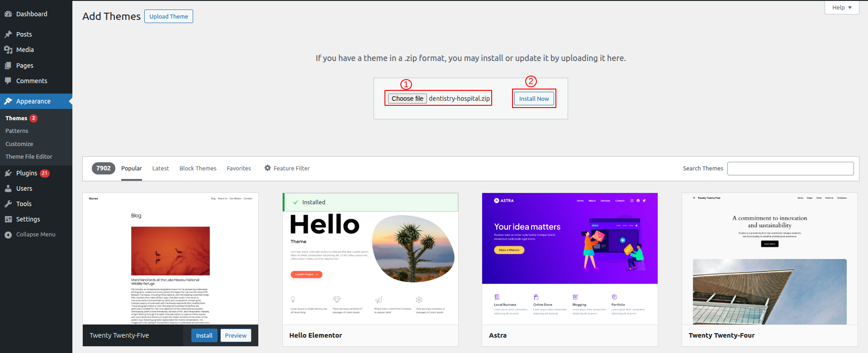Click the Media icon in sidebar
This screenshot has height=353, width=868.
coord(8,50)
